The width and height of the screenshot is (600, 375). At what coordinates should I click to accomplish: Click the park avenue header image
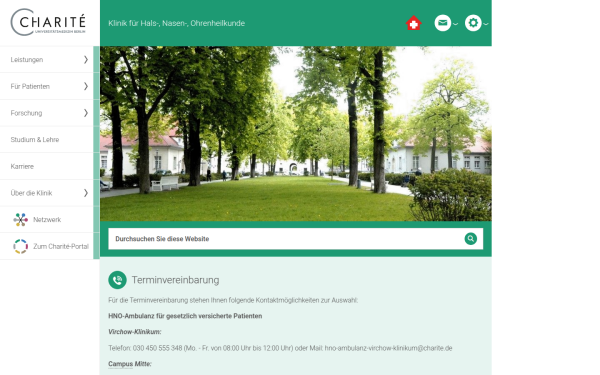pyautogui.click(x=296, y=134)
